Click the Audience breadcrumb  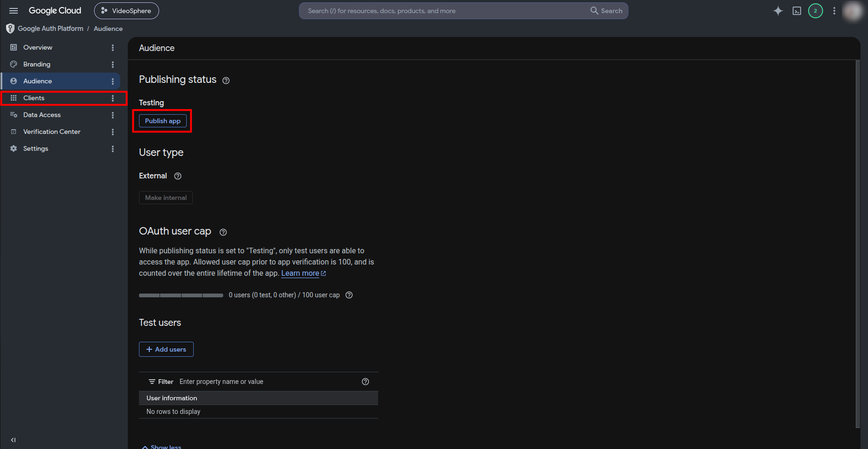click(108, 29)
